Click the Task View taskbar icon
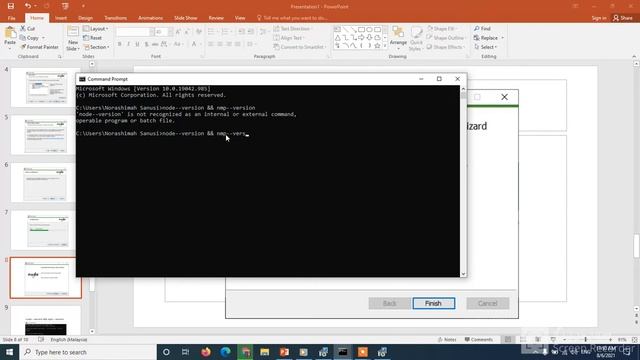640x360 pixels. click(185, 352)
